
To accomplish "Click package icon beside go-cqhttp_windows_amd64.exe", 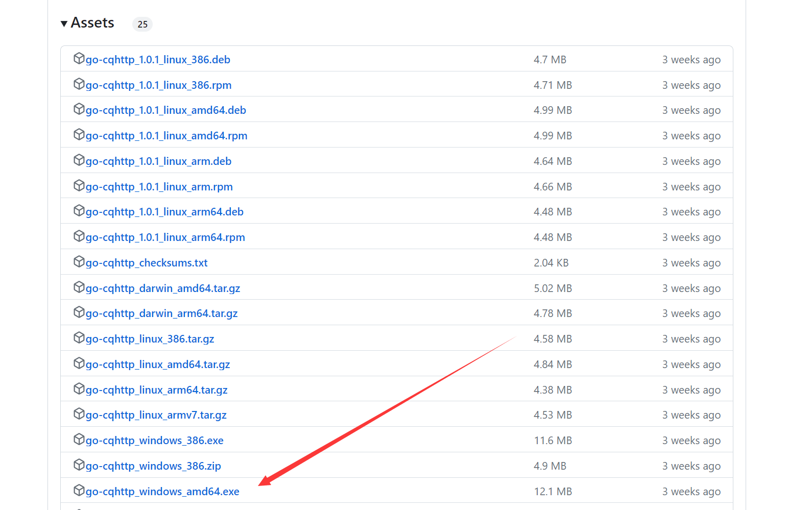I will (x=79, y=490).
